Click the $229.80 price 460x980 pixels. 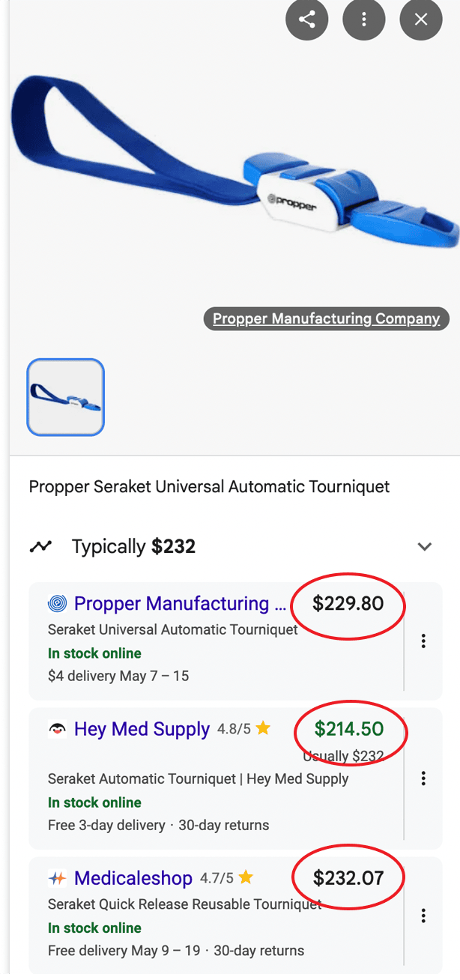(x=348, y=603)
